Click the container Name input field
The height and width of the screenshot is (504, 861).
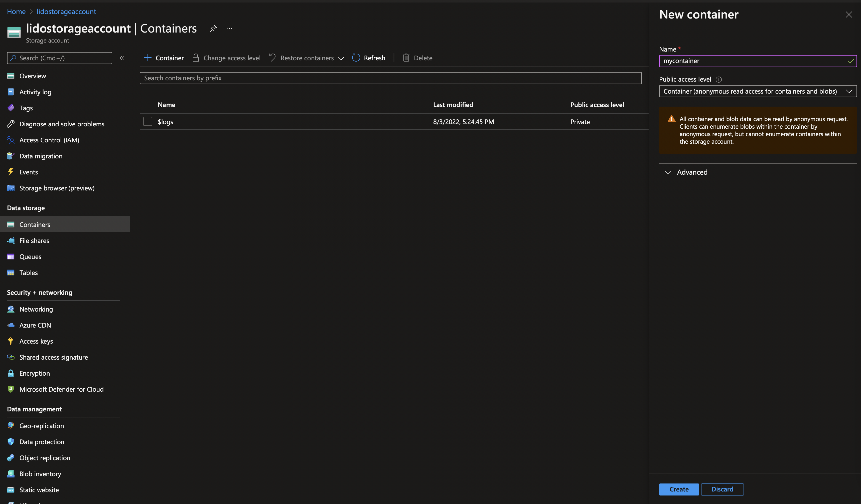pos(758,61)
